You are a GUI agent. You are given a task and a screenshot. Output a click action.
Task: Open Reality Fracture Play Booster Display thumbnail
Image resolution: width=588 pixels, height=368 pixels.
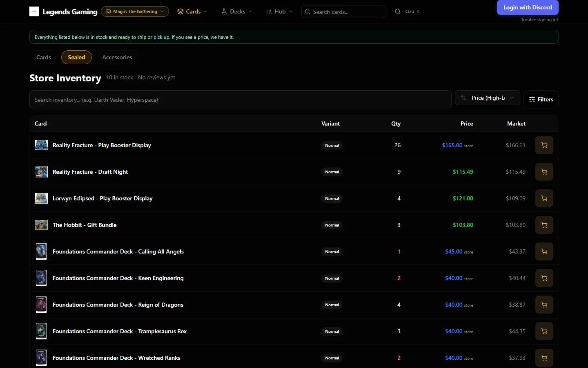[41, 145]
